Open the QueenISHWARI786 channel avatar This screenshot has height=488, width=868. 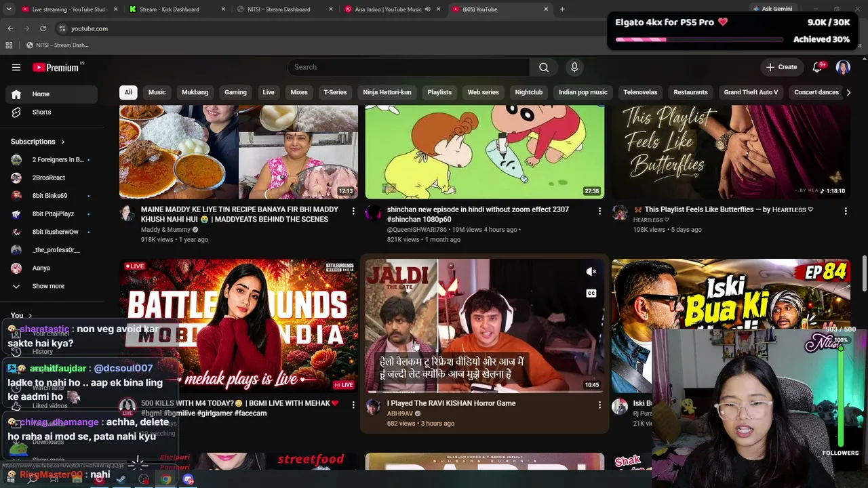tap(373, 213)
